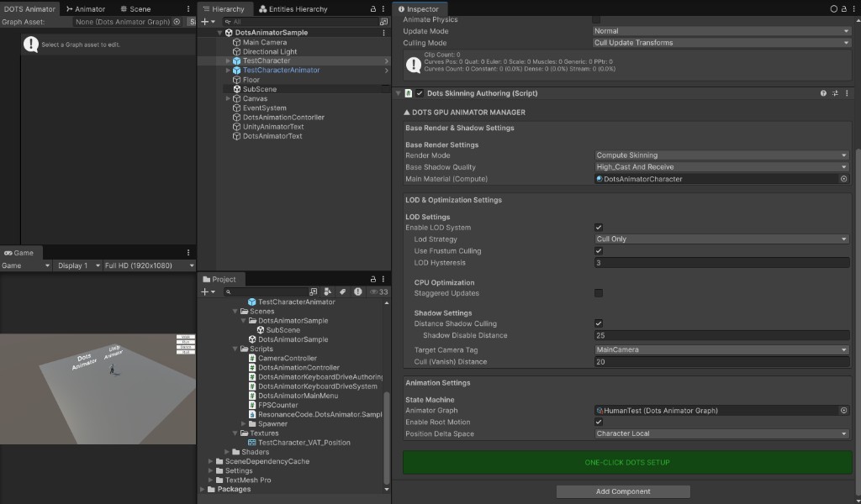Pick Main Material (Compute) object selector
Viewport: 861px width, 504px height.
coord(844,179)
